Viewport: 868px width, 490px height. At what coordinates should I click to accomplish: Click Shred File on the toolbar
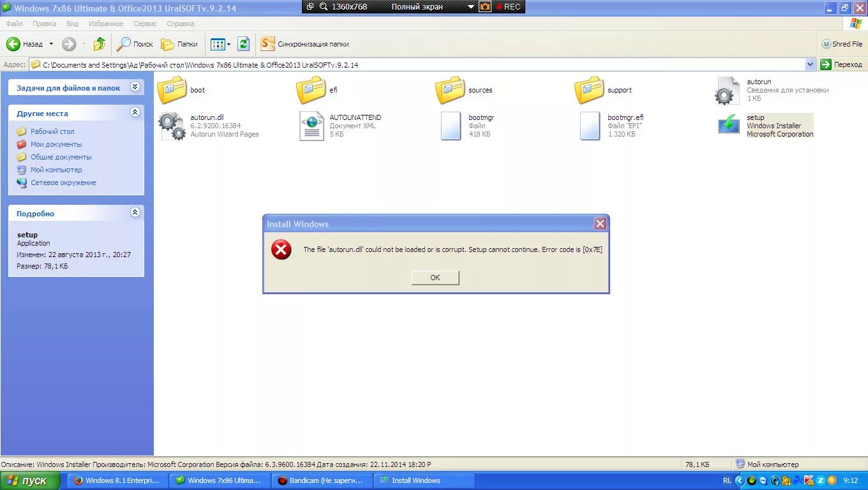point(842,44)
